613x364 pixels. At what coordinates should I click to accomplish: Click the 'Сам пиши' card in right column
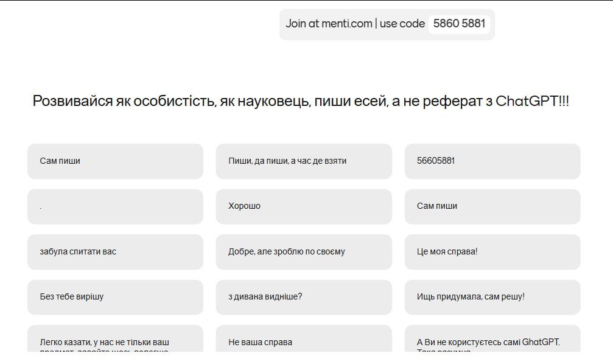(x=492, y=206)
